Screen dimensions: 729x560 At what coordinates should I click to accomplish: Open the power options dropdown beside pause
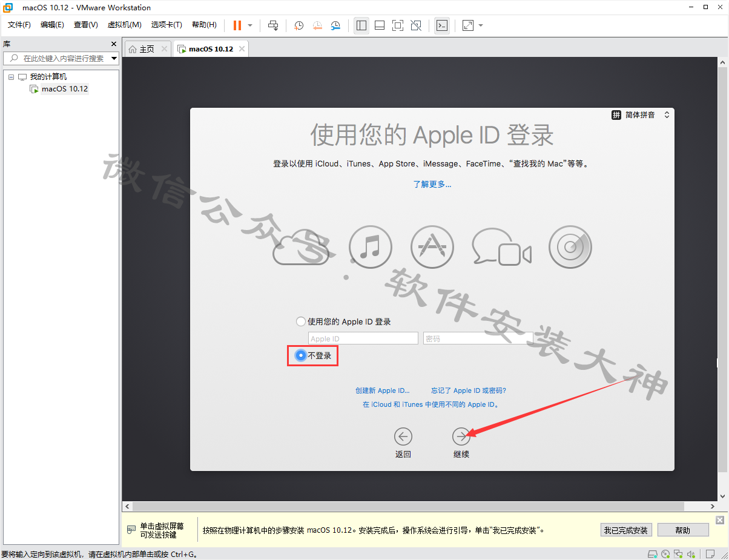tap(250, 25)
